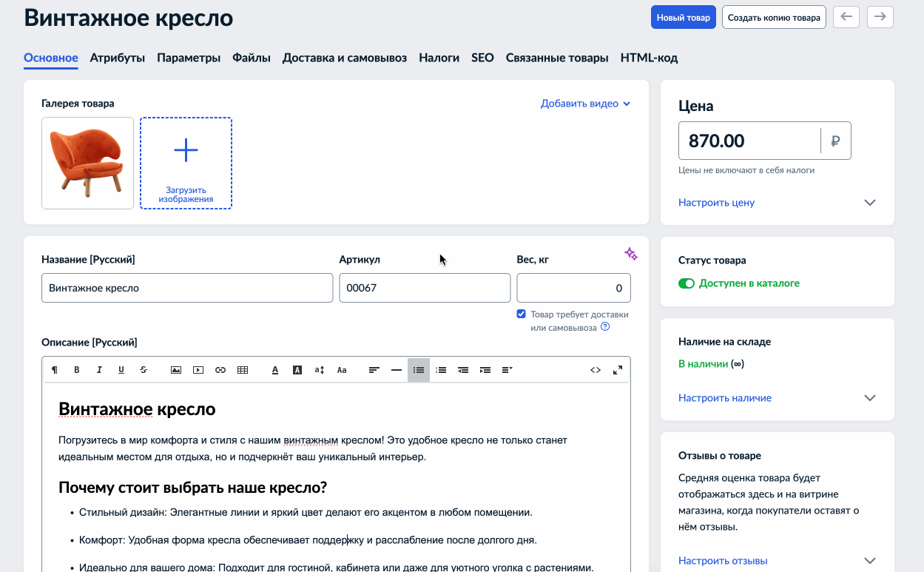The image size is (924, 572).
Task: Click the plus icon to upload images
Action: click(186, 150)
